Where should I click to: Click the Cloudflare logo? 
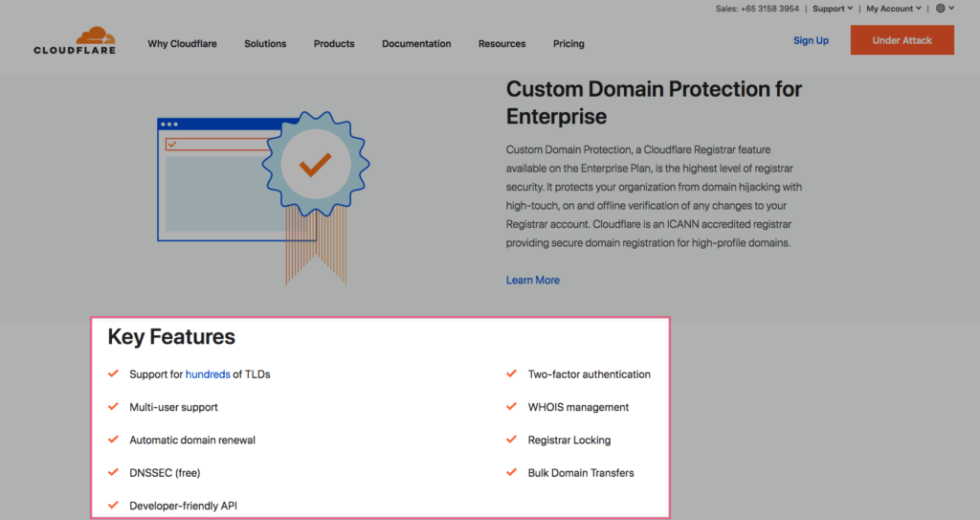(x=75, y=40)
